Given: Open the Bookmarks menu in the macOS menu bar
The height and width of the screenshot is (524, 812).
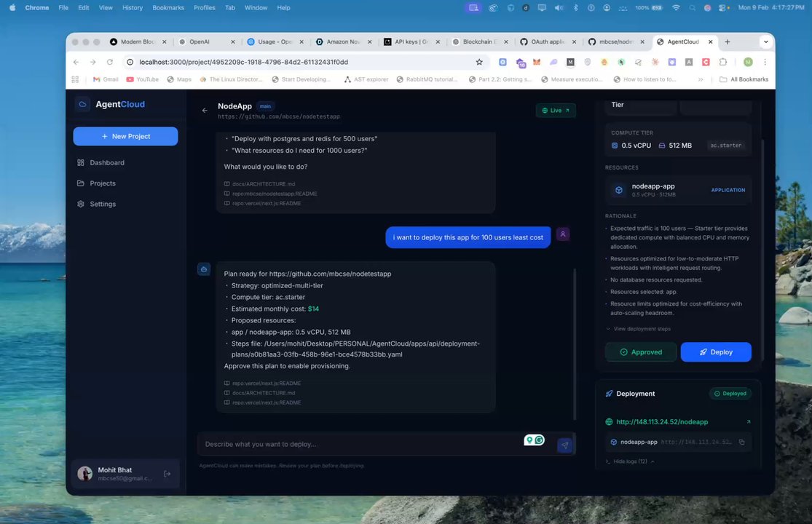Looking at the screenshot, I should 167,8.
